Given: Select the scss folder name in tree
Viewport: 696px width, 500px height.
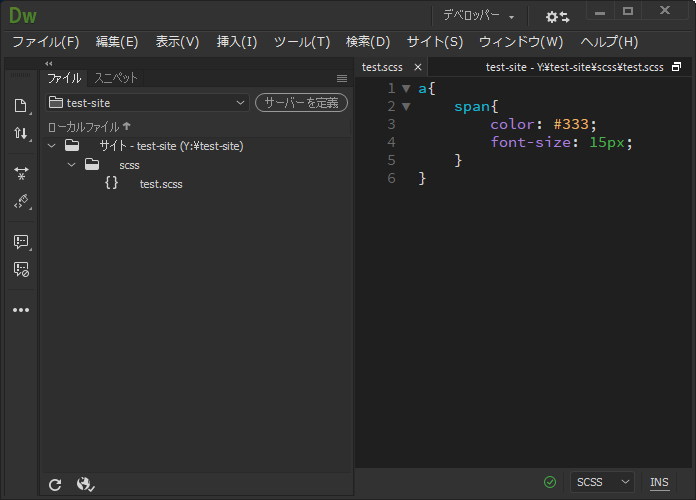Looking at the screenshot, I should [129, 165].
